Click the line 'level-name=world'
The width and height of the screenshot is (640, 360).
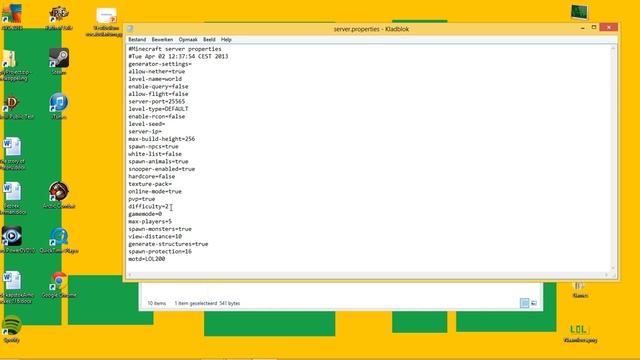click(155, 79)
